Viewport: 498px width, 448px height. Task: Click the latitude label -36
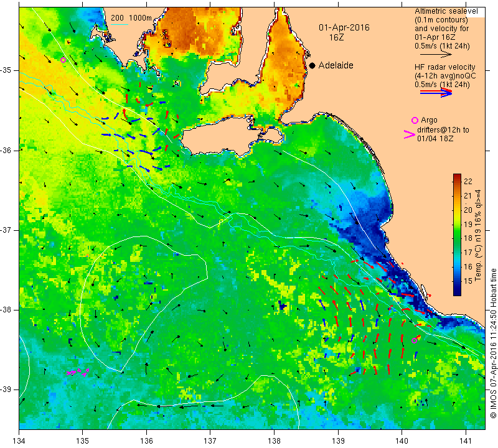(x=6, y=150)
